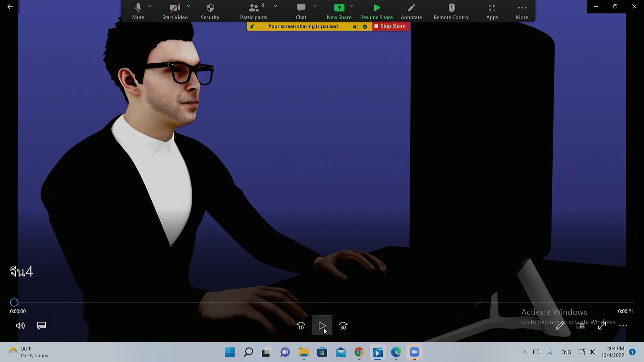This screenshot has height=362, width=644.
Task: Open the Annotate pencil tool
Action: (411, 8)
